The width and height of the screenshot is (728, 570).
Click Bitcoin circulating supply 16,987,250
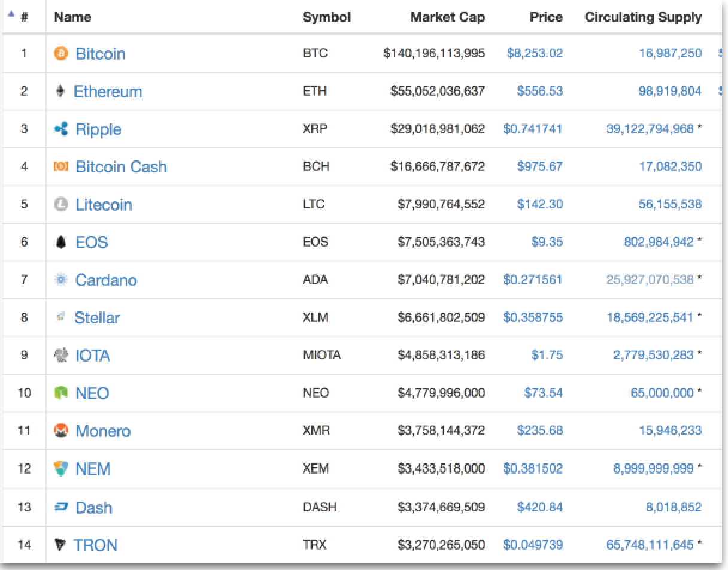(671, 53)
